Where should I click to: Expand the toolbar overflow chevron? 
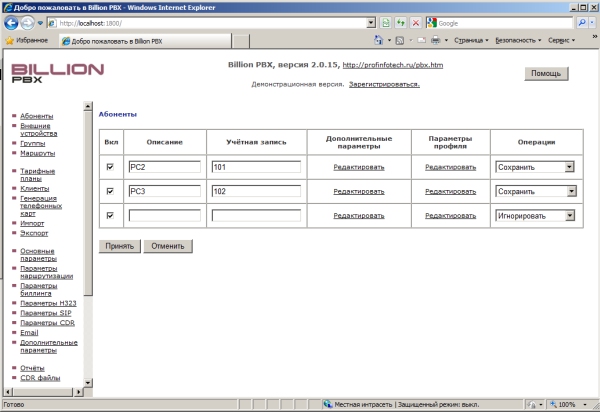pyautogui.click(x=595, y=37)
